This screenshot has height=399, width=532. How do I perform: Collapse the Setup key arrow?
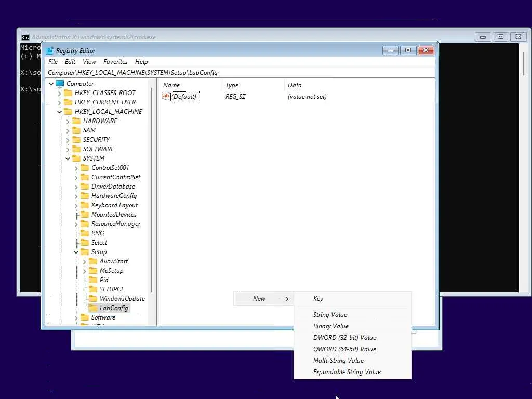[x=76, y=252]
